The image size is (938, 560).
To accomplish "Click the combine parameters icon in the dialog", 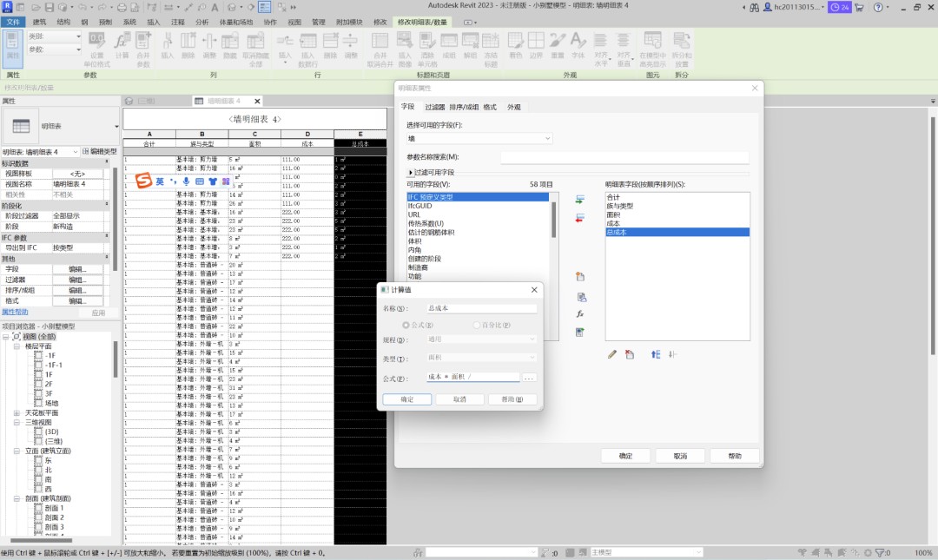I will coord(580,332).
